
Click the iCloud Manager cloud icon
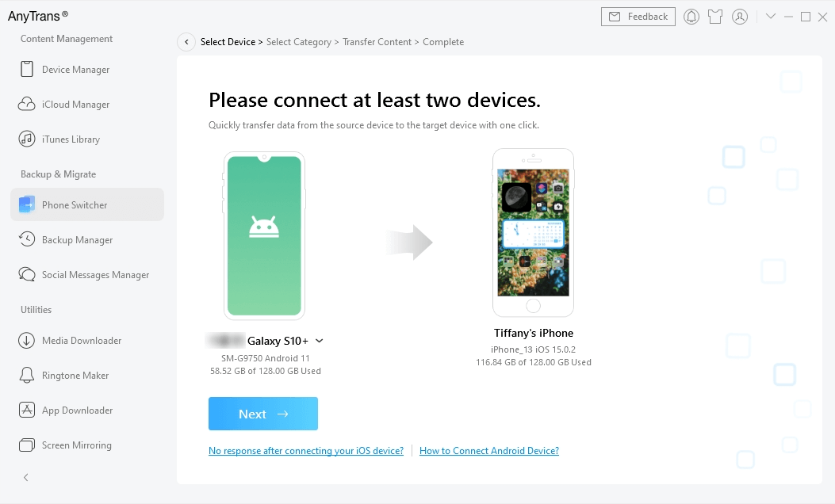point(27,105)
